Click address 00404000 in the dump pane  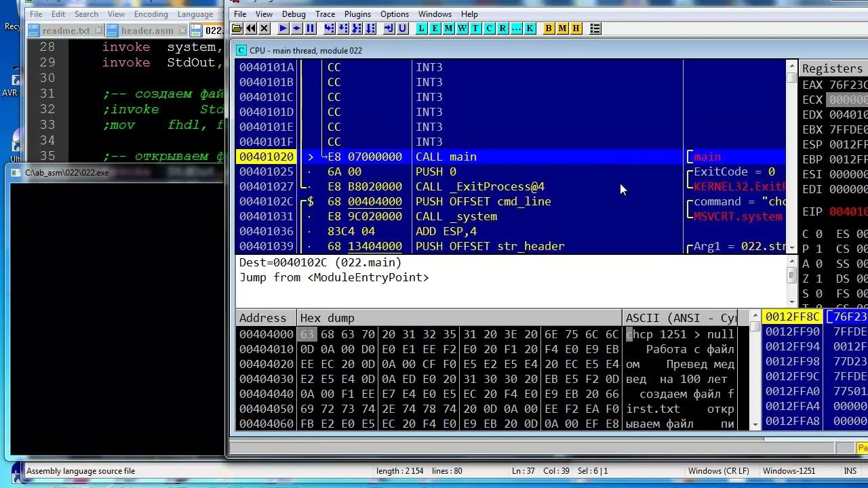coord(266,334)
